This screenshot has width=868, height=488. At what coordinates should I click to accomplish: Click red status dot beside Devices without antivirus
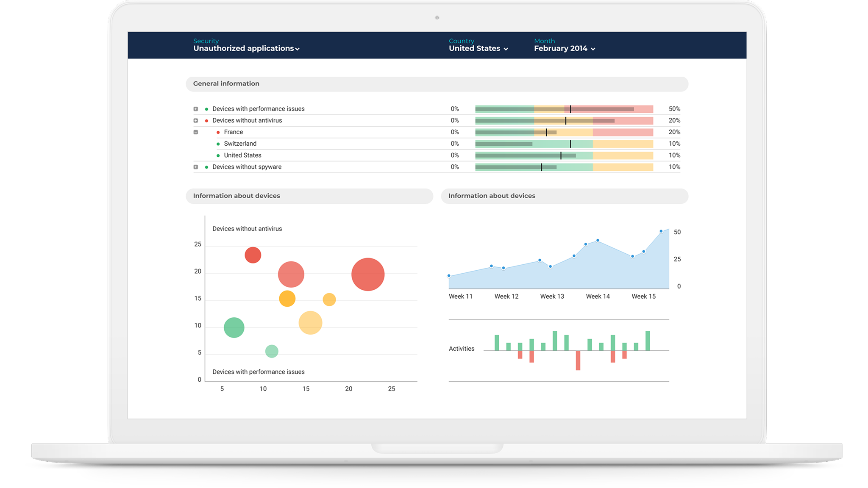[206, 121]
